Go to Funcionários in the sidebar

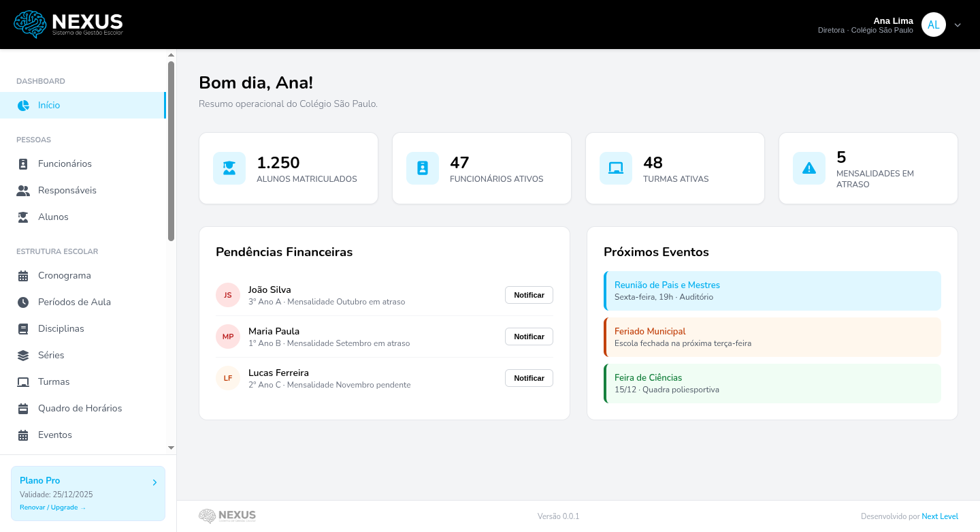coord(83,164)
